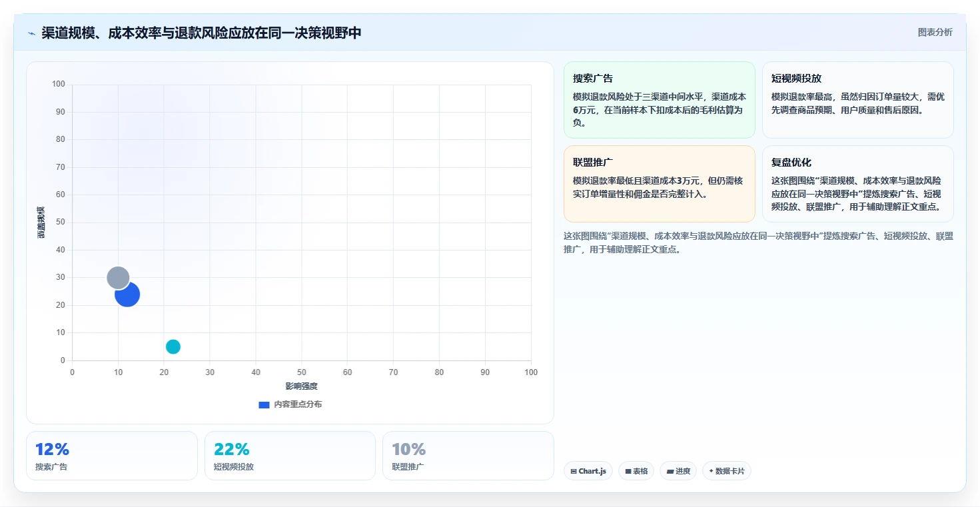Click the lightning icon beside the title

coord(31,33)
